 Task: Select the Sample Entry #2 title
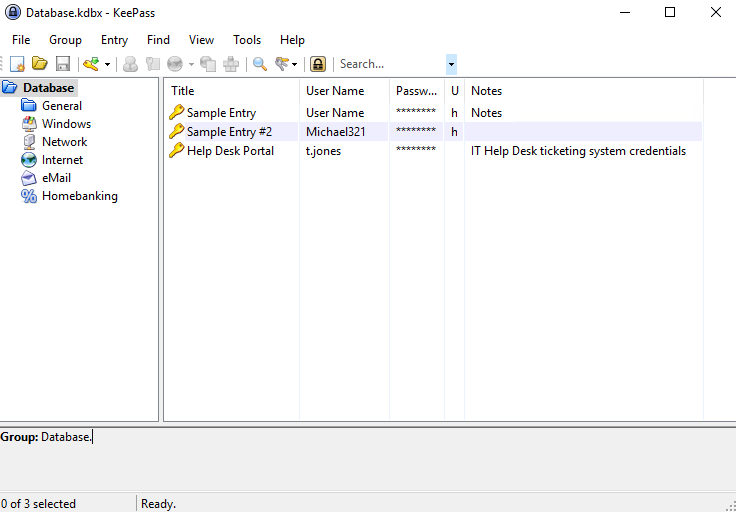tap(229, 132)
